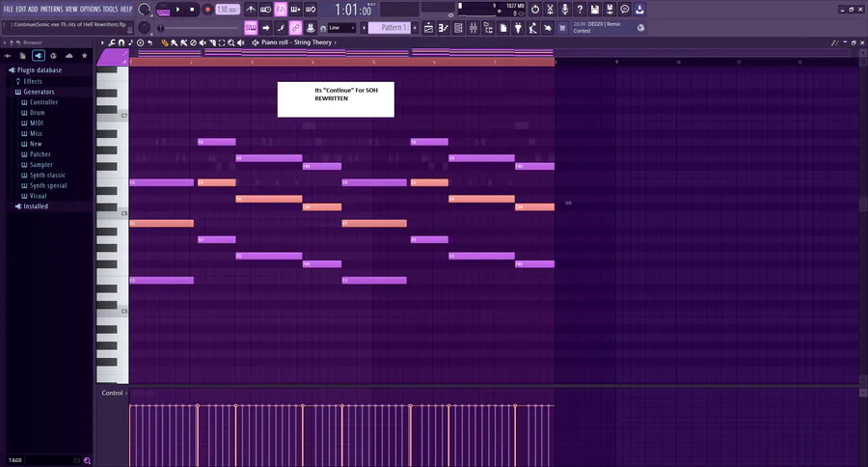The image size is (868, 467).
Task: Toggle overdub recording
Action: coord(296,10)
